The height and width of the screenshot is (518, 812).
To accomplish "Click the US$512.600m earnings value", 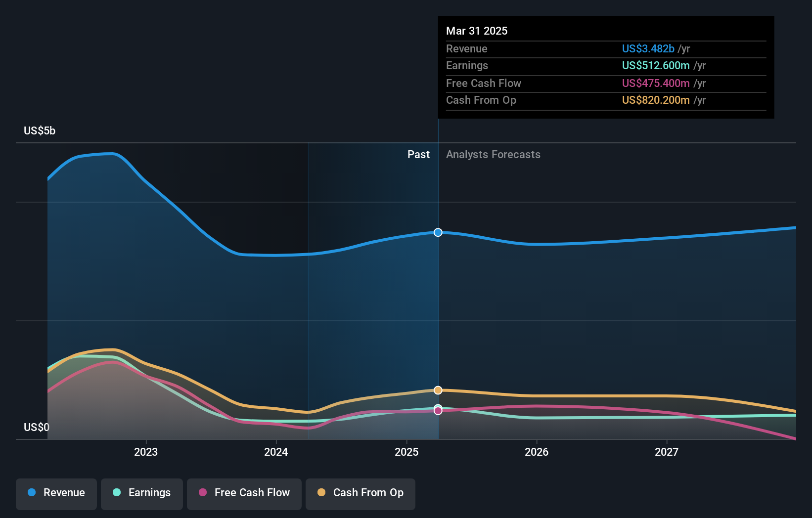I will coord(656,65).
